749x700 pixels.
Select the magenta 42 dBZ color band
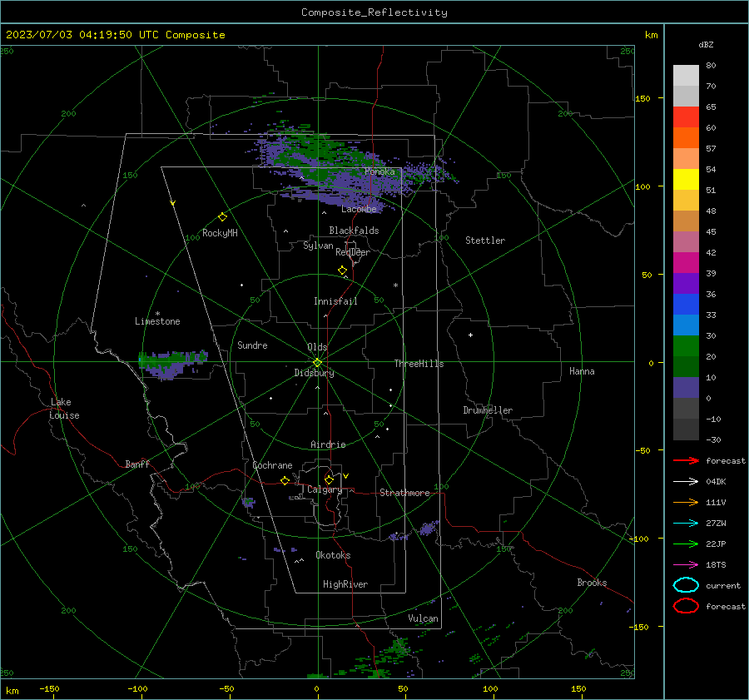[686, 263]
